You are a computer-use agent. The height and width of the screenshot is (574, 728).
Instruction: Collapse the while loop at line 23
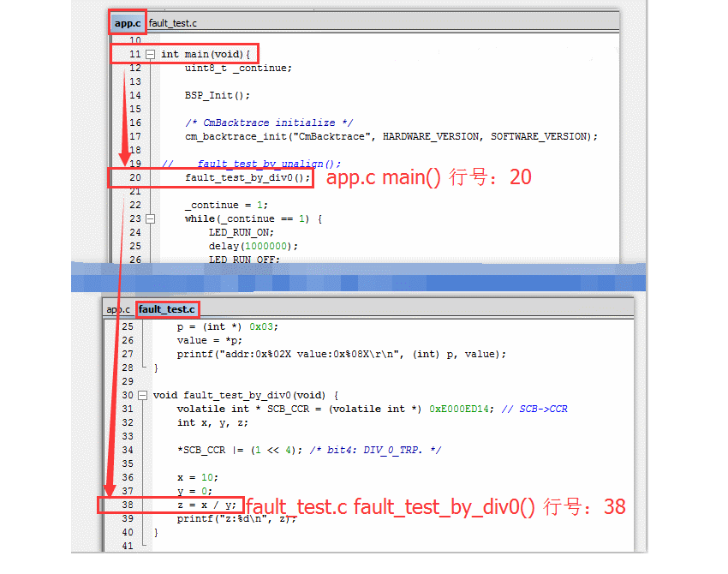[x=151, y=218]
